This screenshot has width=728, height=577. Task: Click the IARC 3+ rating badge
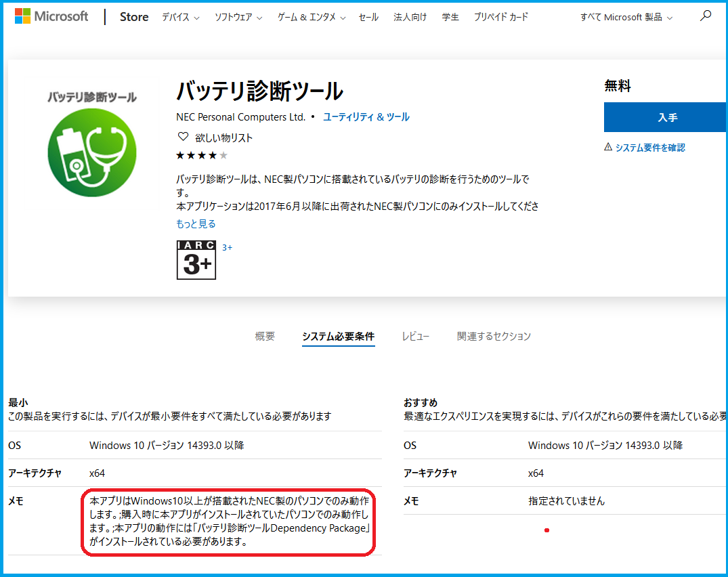196,260
